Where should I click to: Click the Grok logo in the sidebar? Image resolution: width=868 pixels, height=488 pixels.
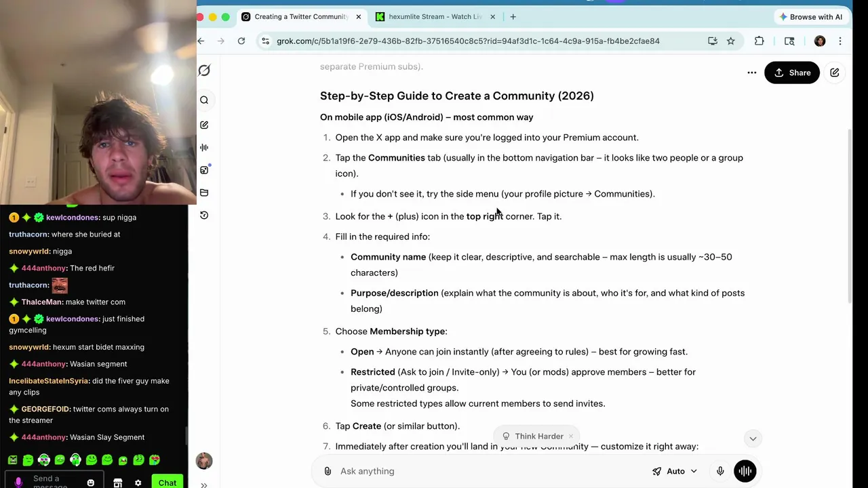click(204, 70)
